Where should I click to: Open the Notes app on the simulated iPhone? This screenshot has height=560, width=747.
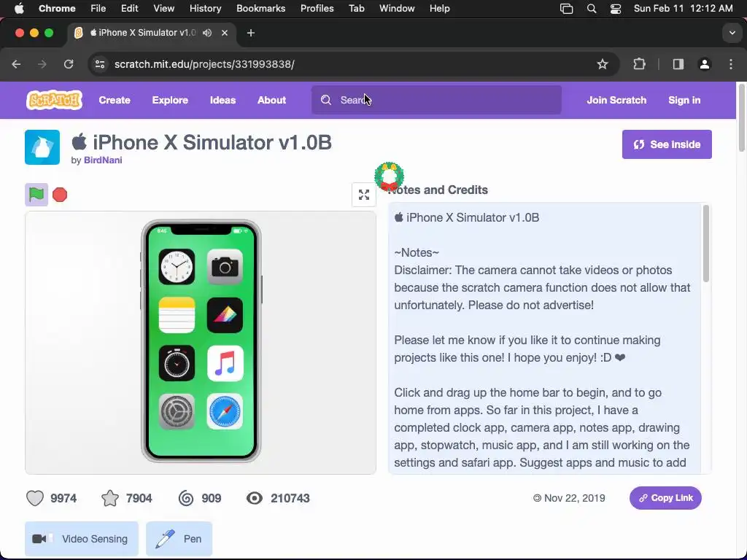coord(177,315)
